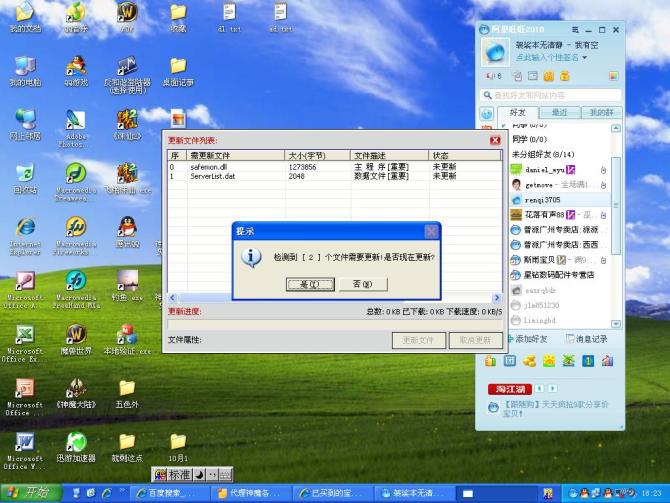The image size is (670, 503).
Task: Click 标准 on IME toolbar
Action: (179, 475)
